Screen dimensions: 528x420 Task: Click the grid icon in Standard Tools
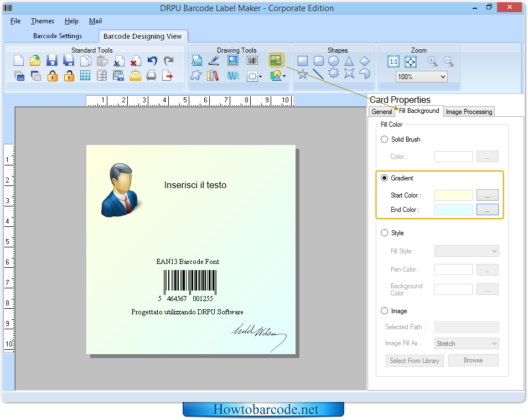click(85, 76)
